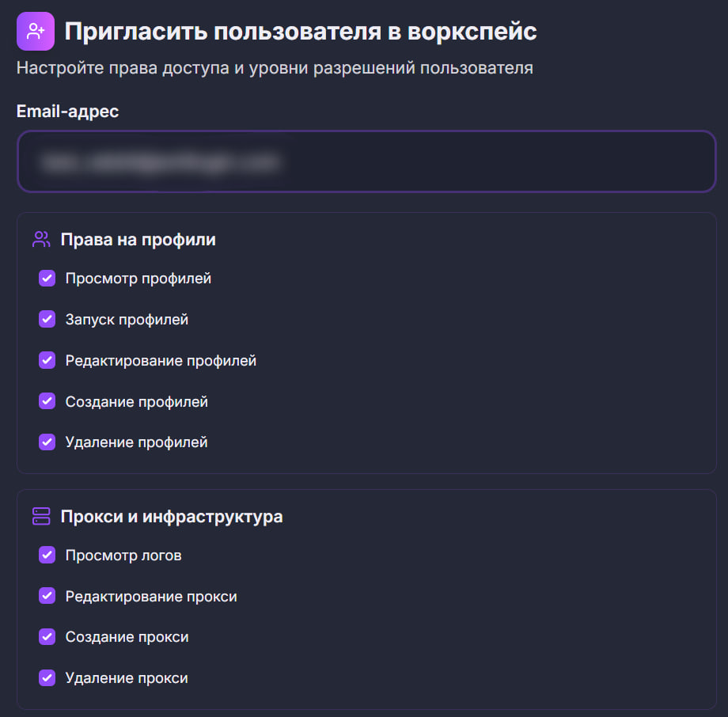Focus the Email-адрес input field
The width and height of the screenshot is (728, 717).
366,161
